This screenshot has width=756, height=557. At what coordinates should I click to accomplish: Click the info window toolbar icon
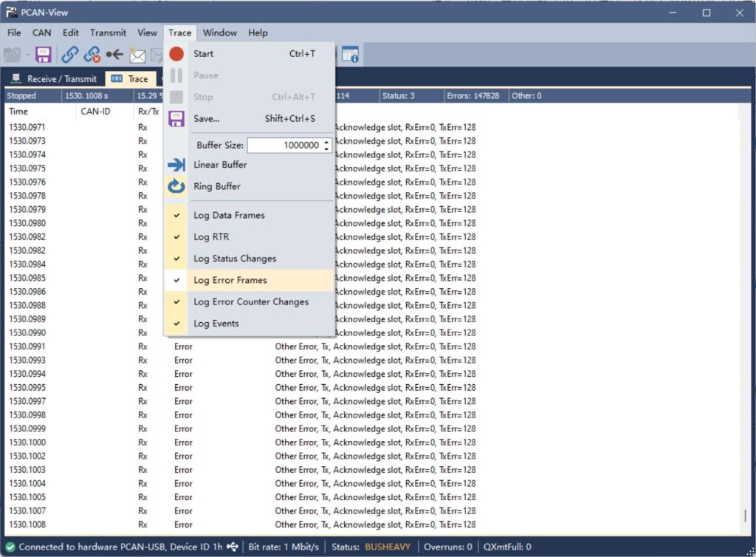(350, 55)
